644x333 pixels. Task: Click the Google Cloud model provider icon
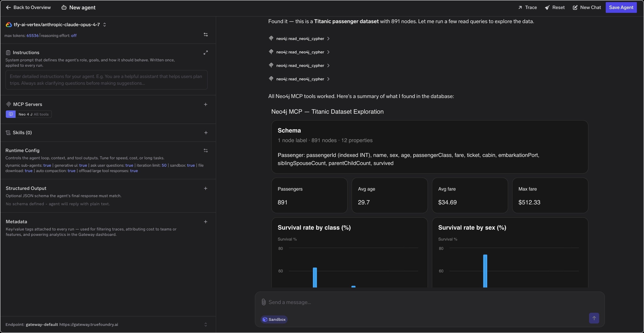point(9,25)
